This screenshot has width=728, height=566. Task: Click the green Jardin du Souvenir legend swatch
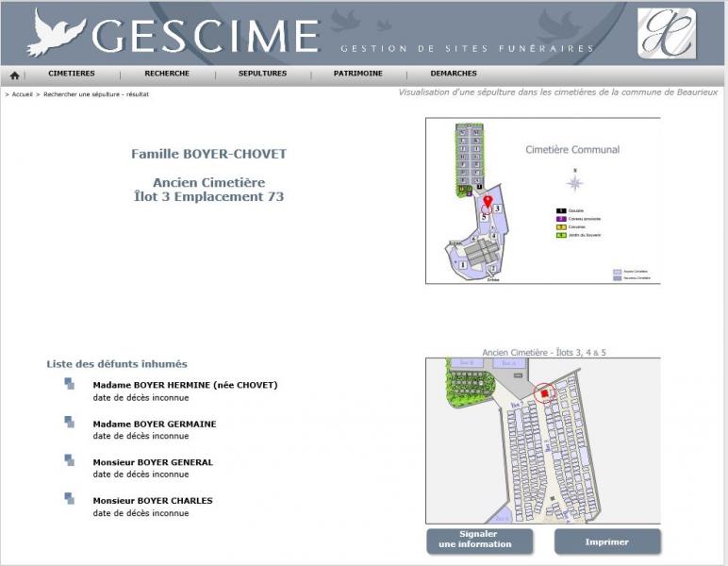point(561,235)
